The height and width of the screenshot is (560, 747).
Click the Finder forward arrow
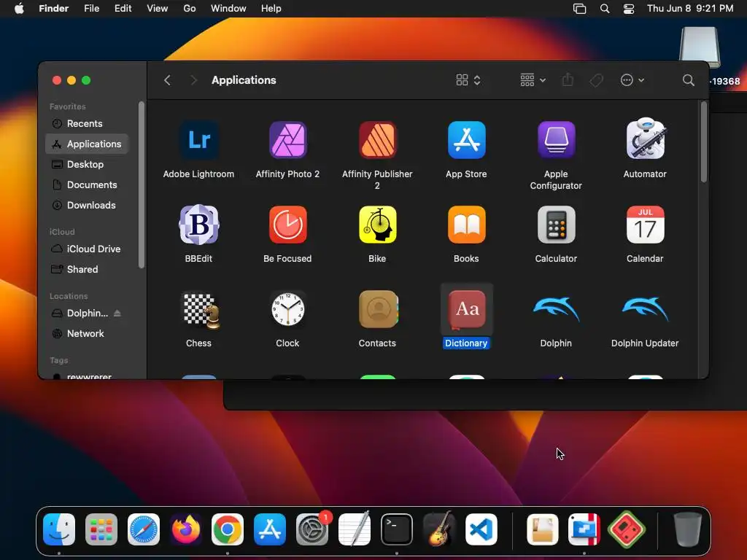click(x=193, y=80)
